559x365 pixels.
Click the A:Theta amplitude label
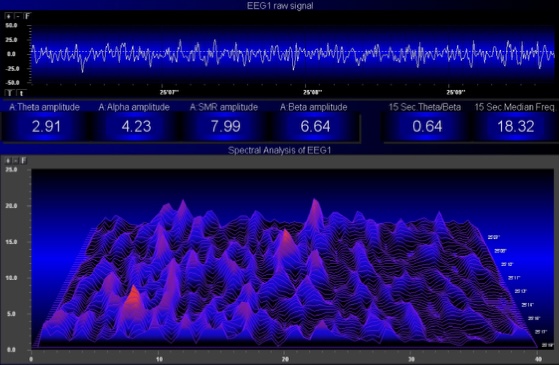(x=45, y=107)
